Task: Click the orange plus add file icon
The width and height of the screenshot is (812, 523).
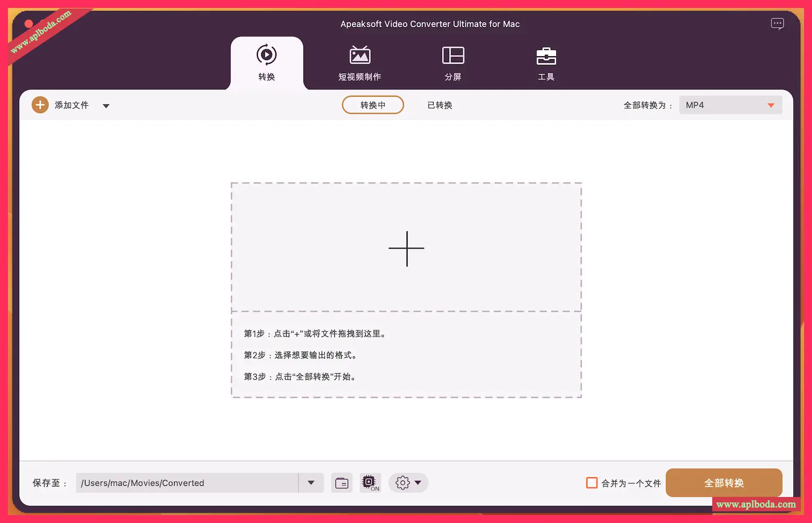Action: (x=40, y=105)
